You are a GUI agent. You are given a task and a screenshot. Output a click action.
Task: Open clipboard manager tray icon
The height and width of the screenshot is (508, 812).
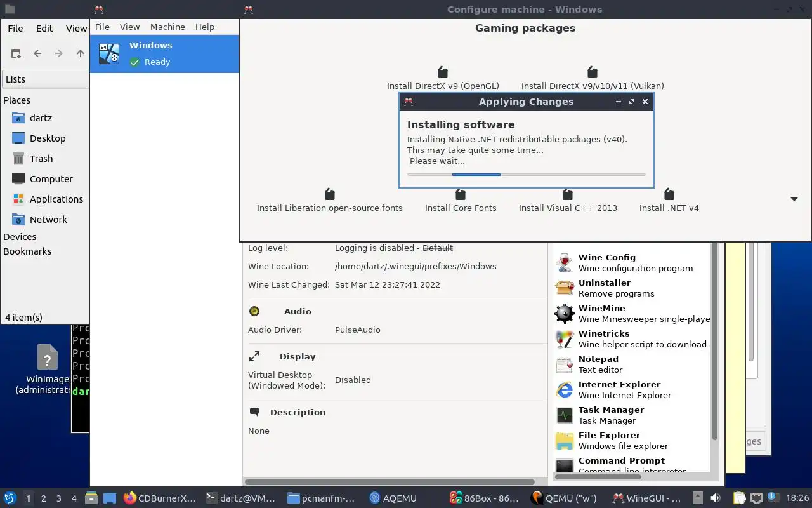(739, 498)
